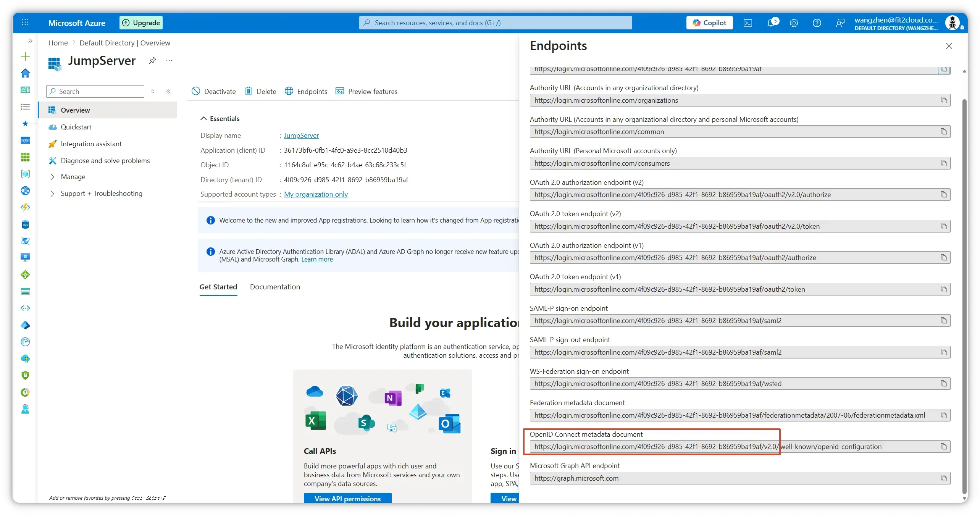Click the resource menu Search box
This screenshot has width=980, height=515.
95,91
